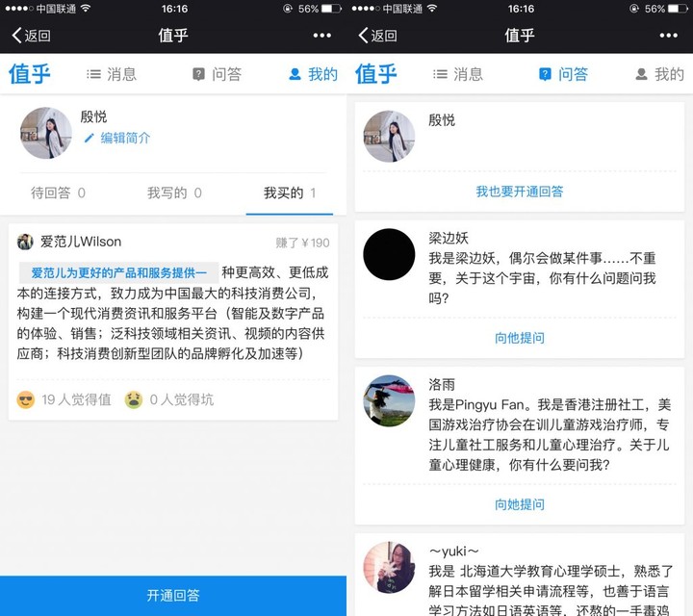Image resolution: width=693 pixels, height=616 pixels.
Task: Click 向他提问 link
Action: (x=520, y=338)
